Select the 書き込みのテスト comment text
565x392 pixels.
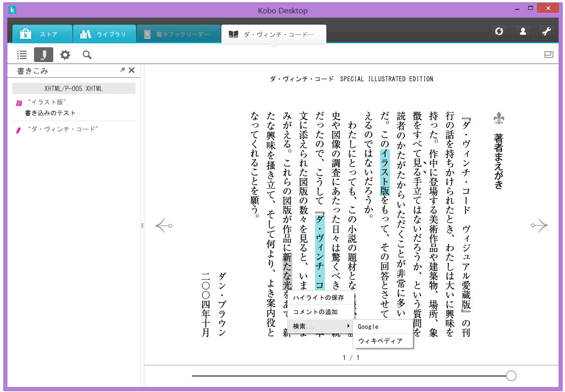(50, 113)
